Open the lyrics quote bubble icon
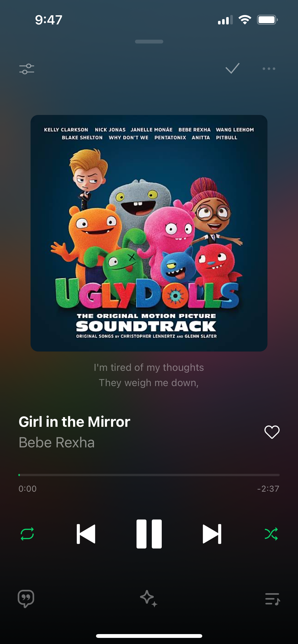 (x=26, y=599)
